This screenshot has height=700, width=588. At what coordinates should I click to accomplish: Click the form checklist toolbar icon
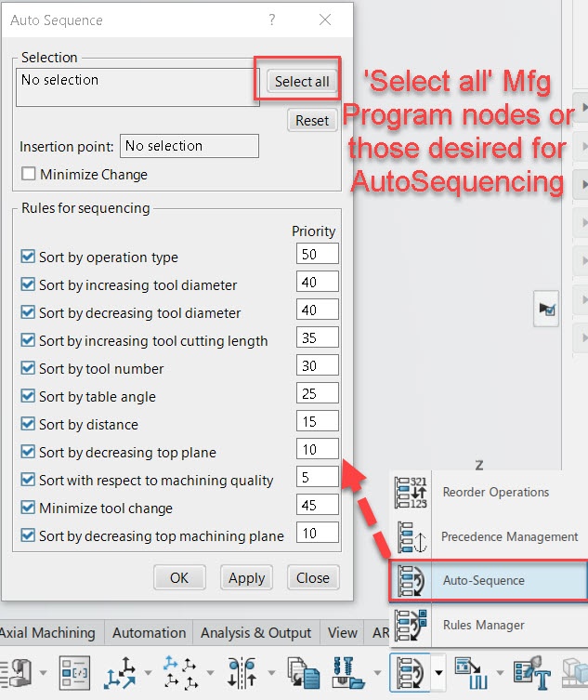pos(74,672)
